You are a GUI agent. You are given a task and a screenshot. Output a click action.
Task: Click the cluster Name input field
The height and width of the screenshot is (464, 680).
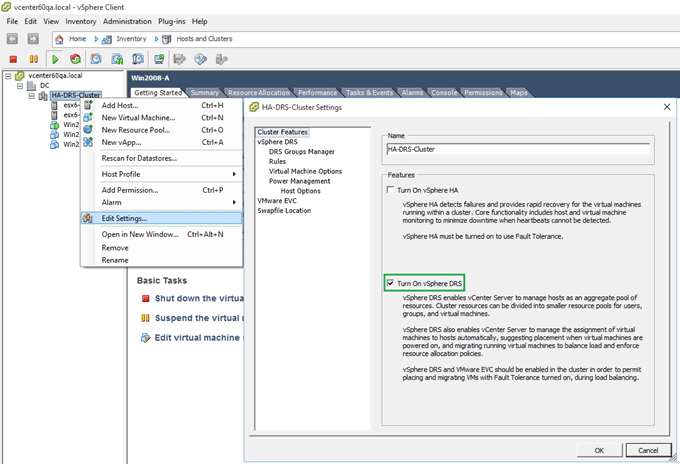click(x=518, y=149)
